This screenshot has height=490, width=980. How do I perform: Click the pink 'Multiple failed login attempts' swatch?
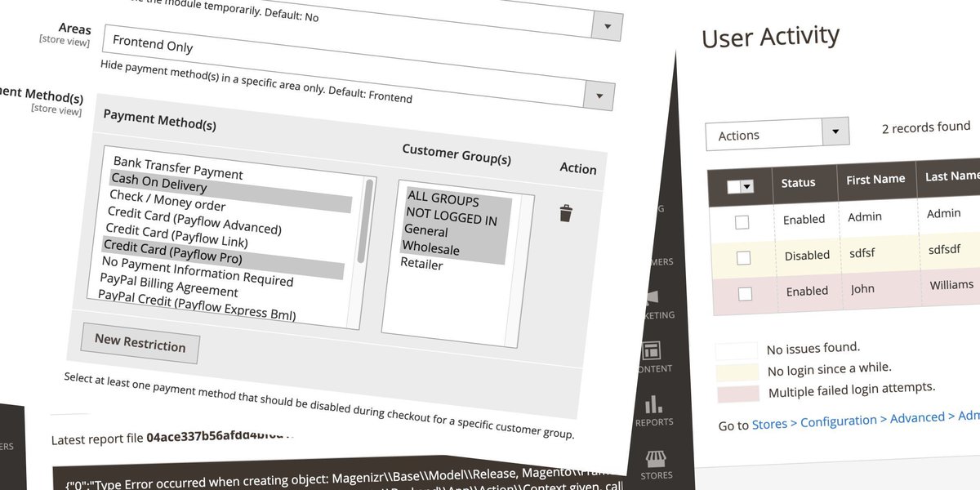coord(738,394)
